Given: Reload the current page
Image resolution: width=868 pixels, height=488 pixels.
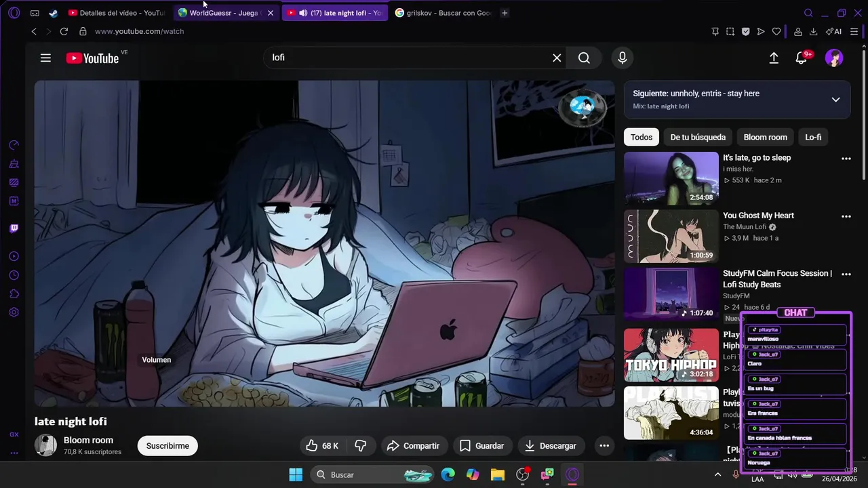Looking at the screenshot, I should [x=64, y=31].
